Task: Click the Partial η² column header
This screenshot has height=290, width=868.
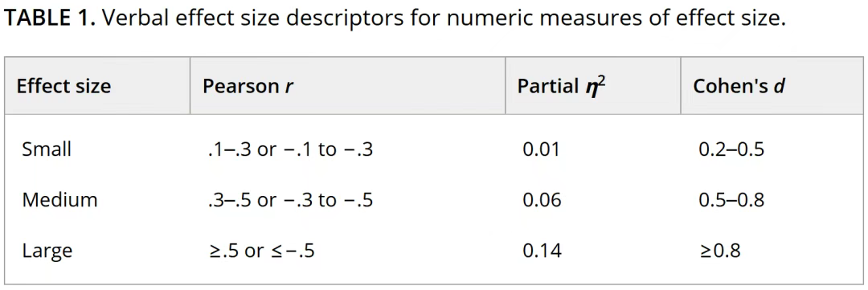Action: tap(561, 86)
